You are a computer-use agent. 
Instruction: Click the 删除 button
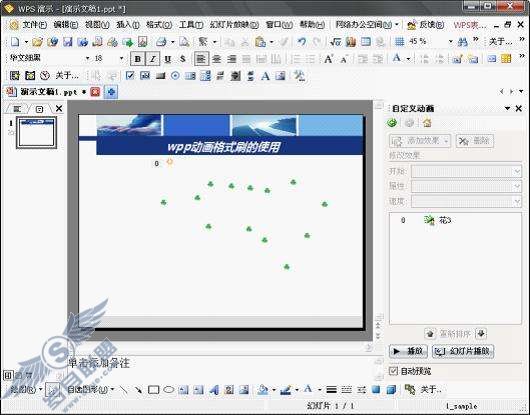(475, 141)
